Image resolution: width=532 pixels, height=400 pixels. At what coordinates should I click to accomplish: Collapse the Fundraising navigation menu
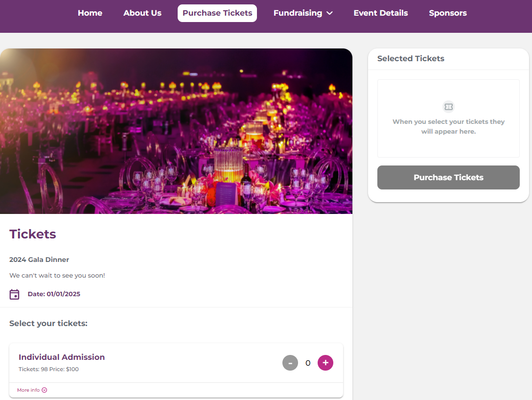tap(329, 13)
